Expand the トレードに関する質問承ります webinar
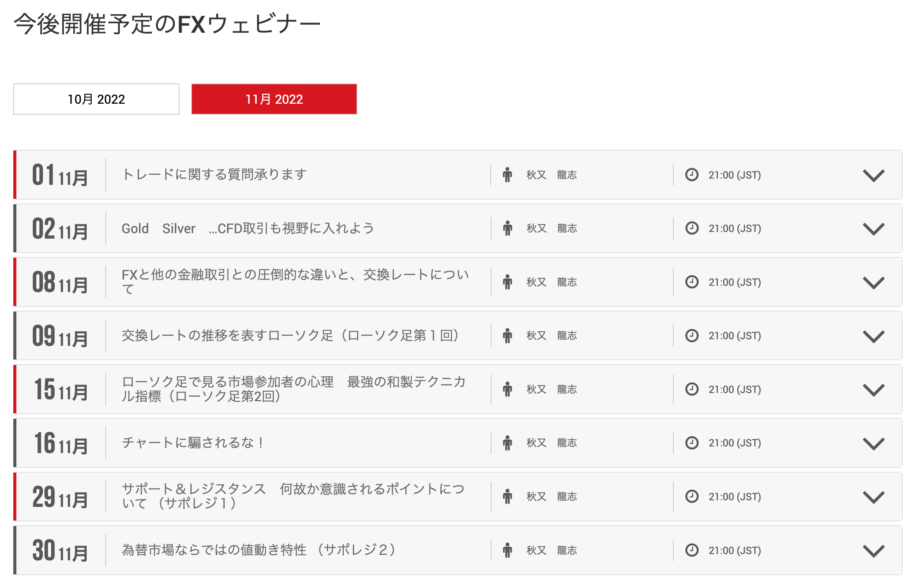This screenshot has width=923, height=588. point(873,175)
